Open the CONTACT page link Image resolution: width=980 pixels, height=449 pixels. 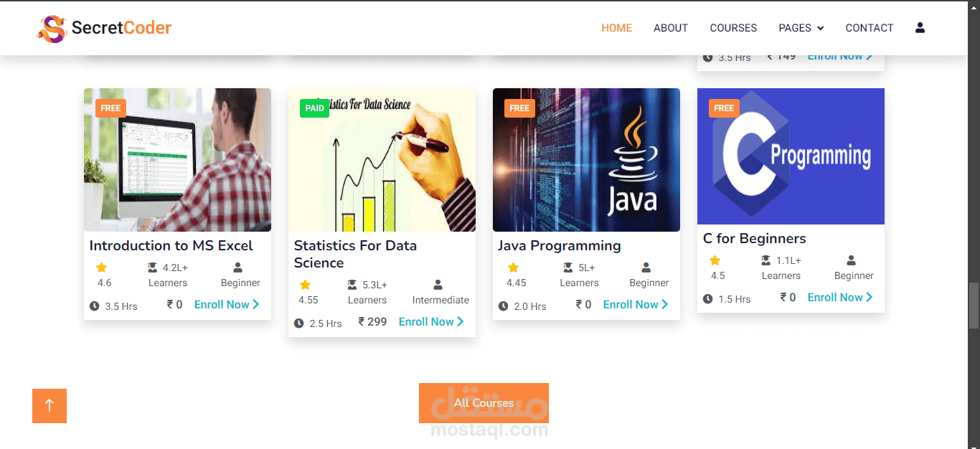tap(869, 28)
